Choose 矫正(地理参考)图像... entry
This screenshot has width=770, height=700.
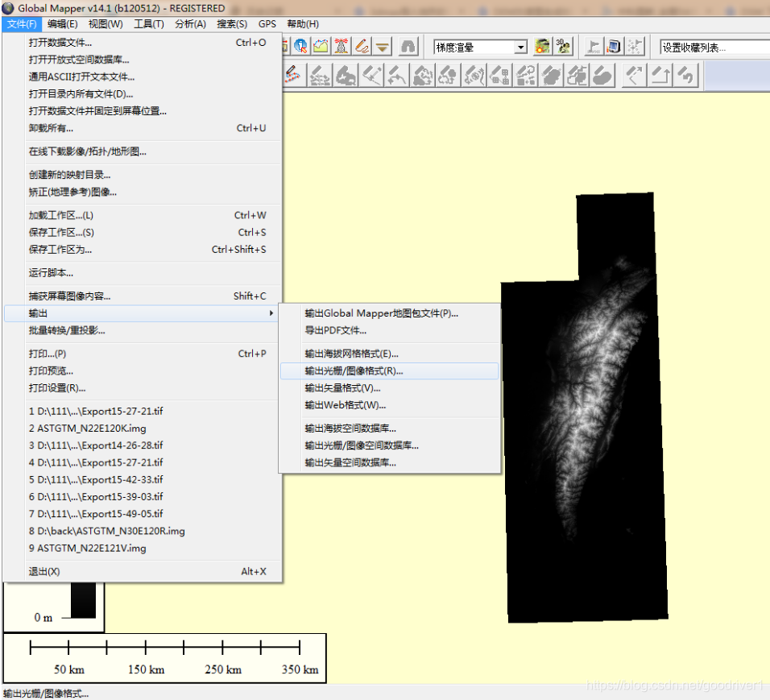[143, 192]
